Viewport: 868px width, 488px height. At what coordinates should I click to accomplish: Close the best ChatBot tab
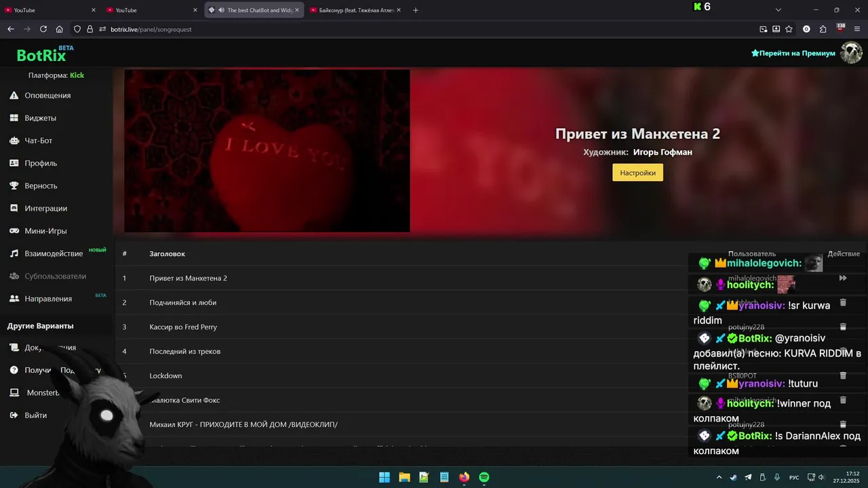click(297, 10)
